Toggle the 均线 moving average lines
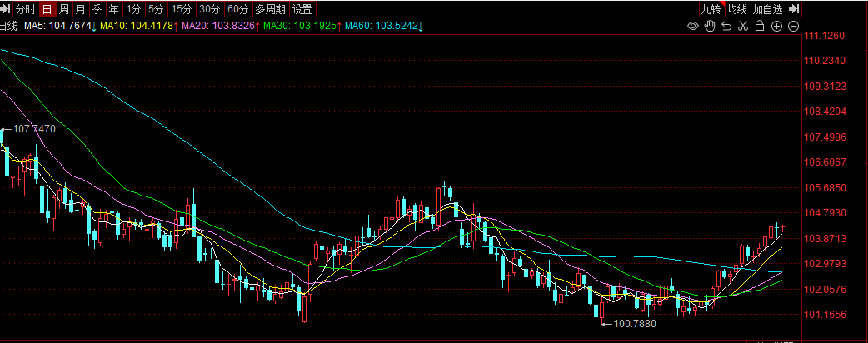Image resolution: width=868 pixels, height=343 pixels. (x=736, y=9)
